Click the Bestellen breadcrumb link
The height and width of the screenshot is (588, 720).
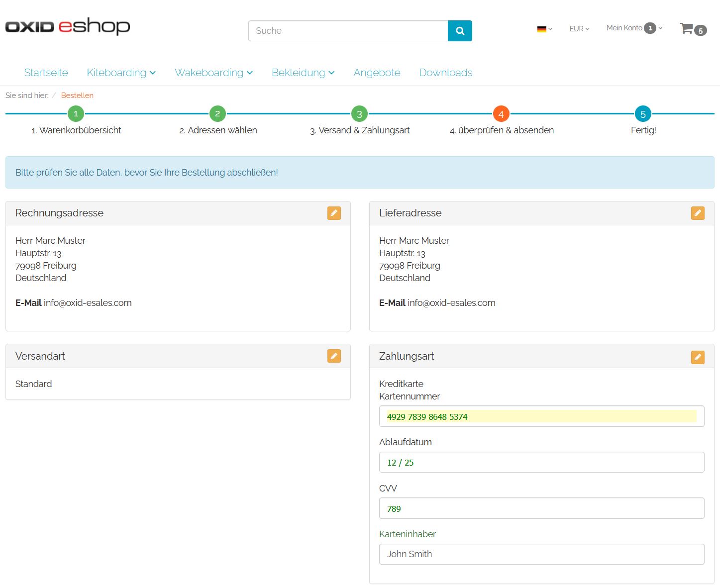77,96
